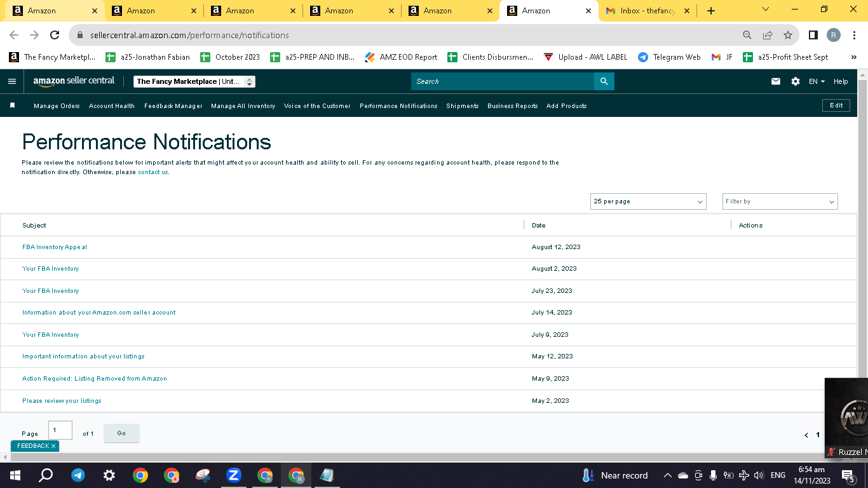Open Your FBA Inventory from August 2
The image size is (868, 488).
click(51, 269)
